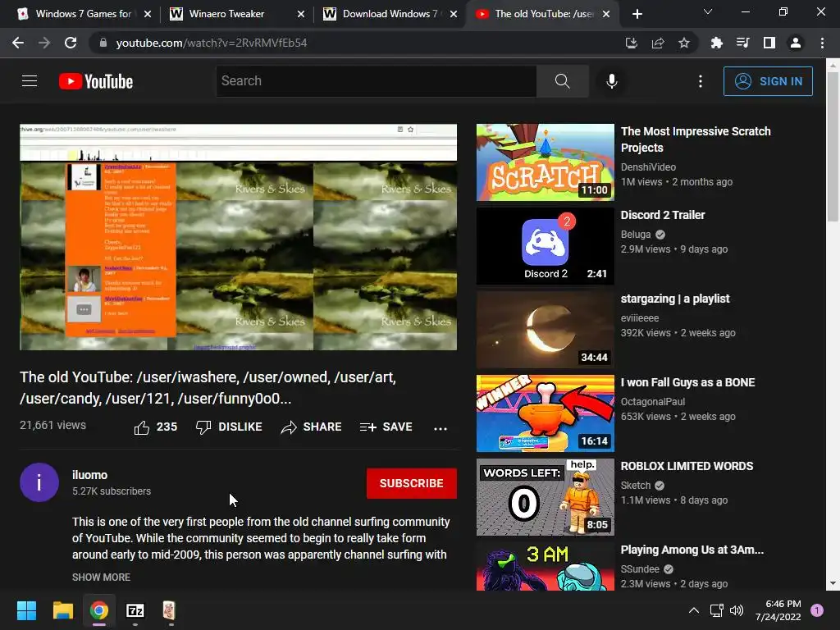Open 'I won Fall Guys as a BONE' title
The height and width of the screenshot is (630, 840).
[688, 382]
